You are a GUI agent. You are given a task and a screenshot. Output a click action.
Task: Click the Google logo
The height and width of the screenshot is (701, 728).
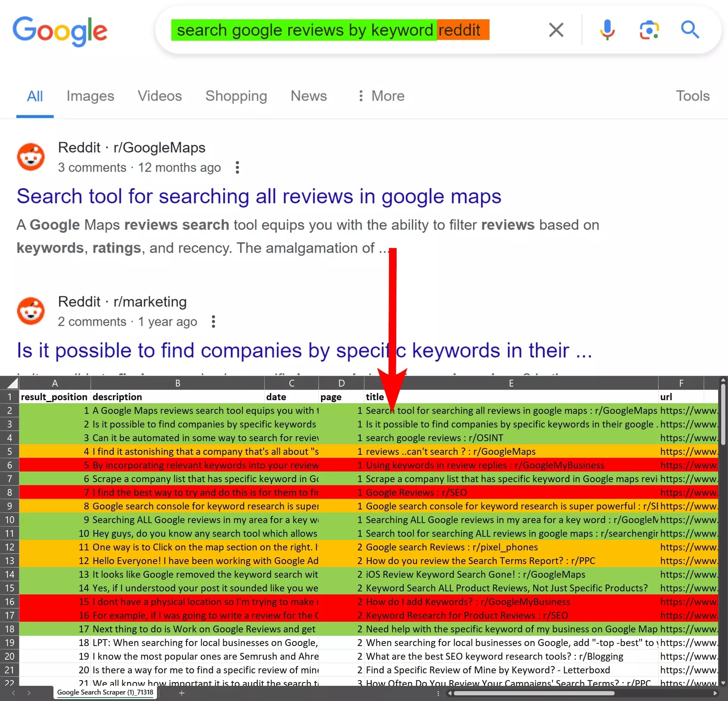pos(60,31)
